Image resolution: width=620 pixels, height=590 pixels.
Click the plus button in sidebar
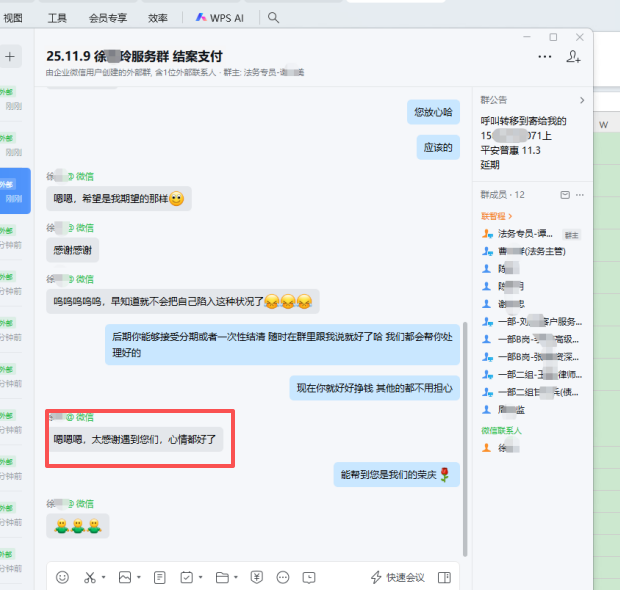[10, 57]
